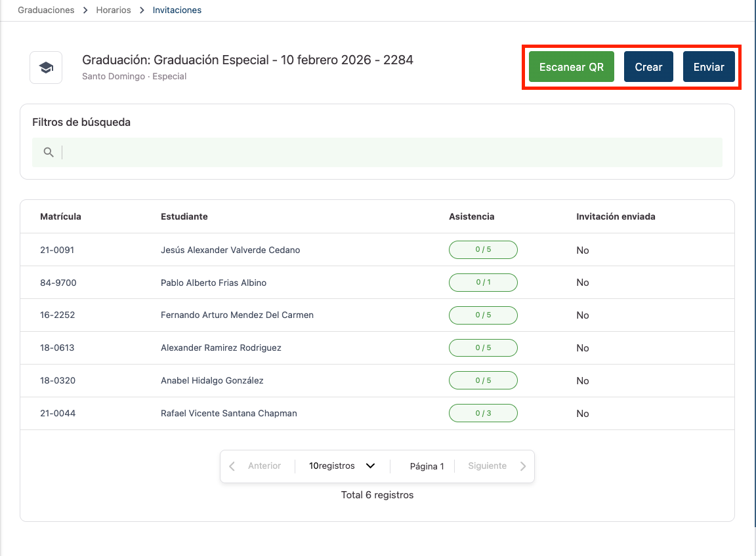Click the Asistencia column header
756x556 pixels.
tap(471, 216)
